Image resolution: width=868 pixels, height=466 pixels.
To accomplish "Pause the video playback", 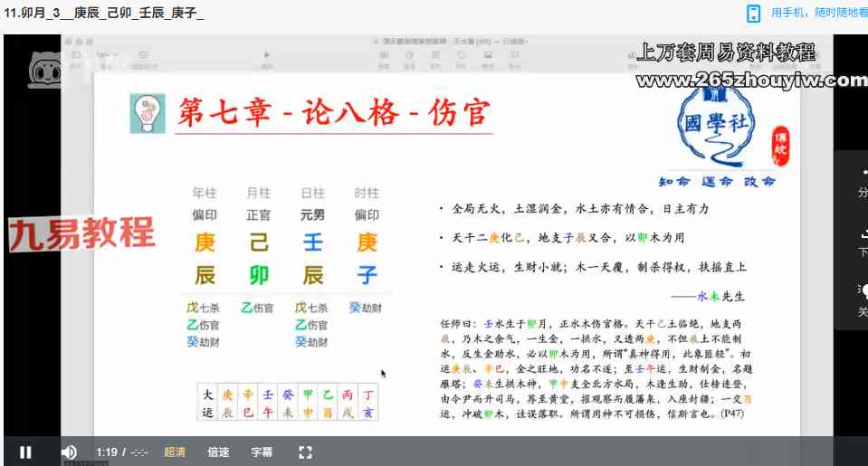I will click(x=25, y=452).
